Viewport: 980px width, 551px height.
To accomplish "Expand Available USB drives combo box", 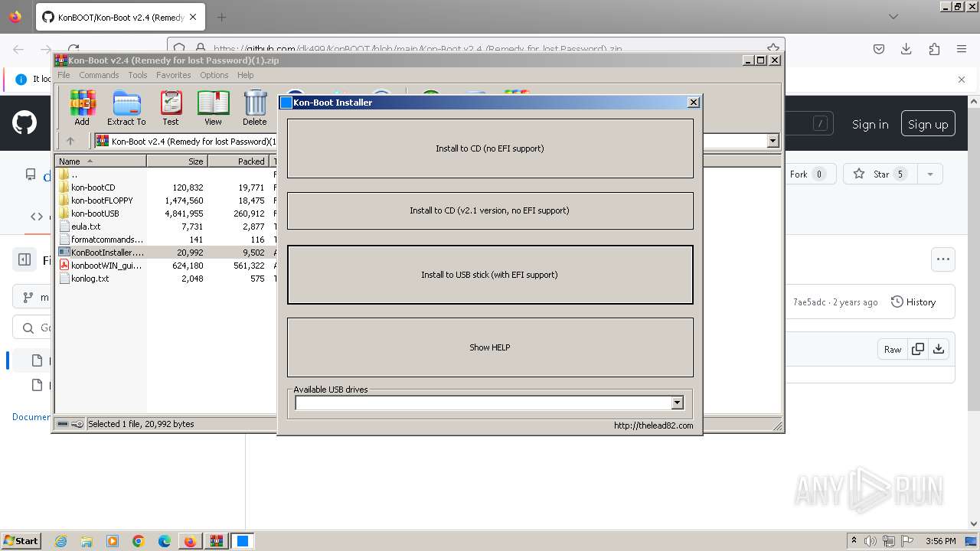I will (x=677, y=403).
